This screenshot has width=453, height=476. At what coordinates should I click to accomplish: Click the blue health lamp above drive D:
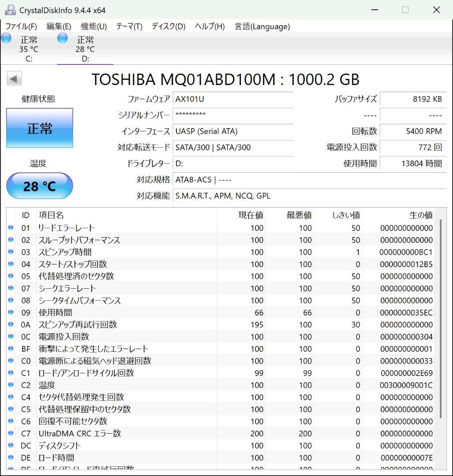coord(62,38)
